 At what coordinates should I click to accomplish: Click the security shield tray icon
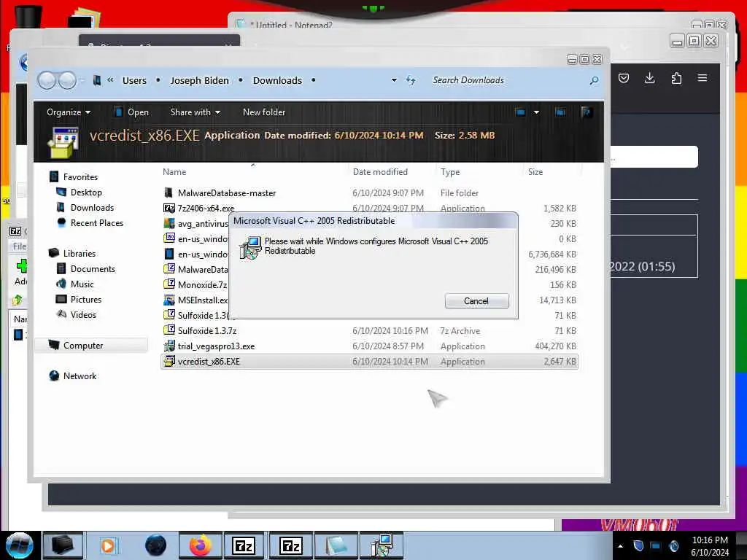pyautogui.click(x=638, y=546)
